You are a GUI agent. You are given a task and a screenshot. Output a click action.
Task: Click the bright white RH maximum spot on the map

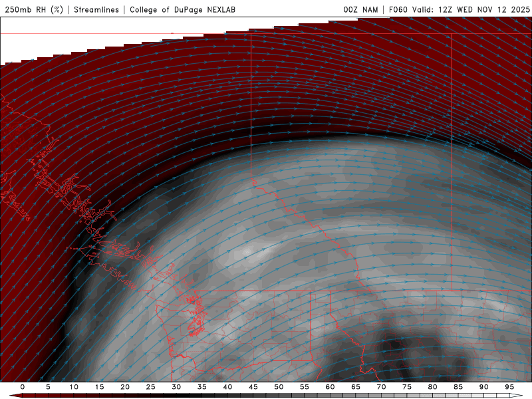pyautogui.click(x=247, y=252)
